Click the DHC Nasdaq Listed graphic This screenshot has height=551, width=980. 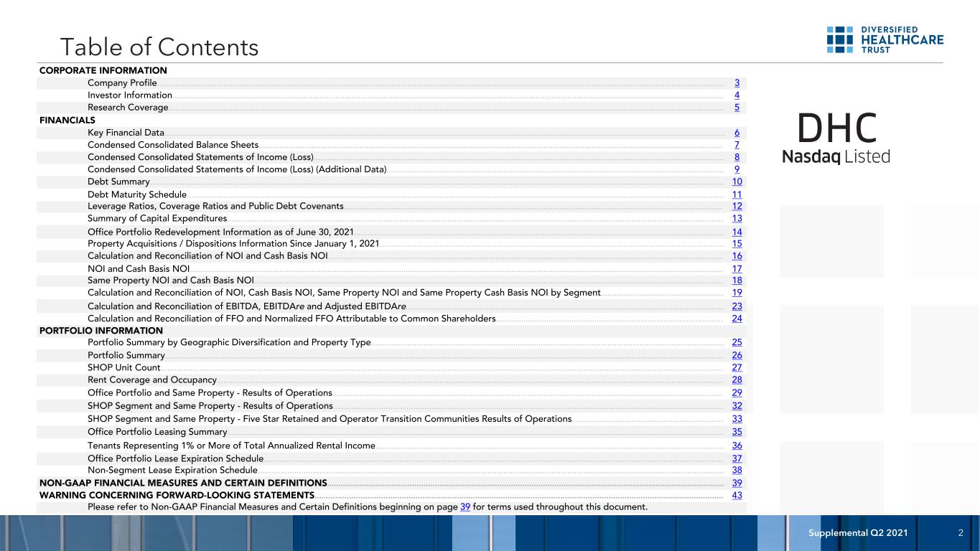836,138
